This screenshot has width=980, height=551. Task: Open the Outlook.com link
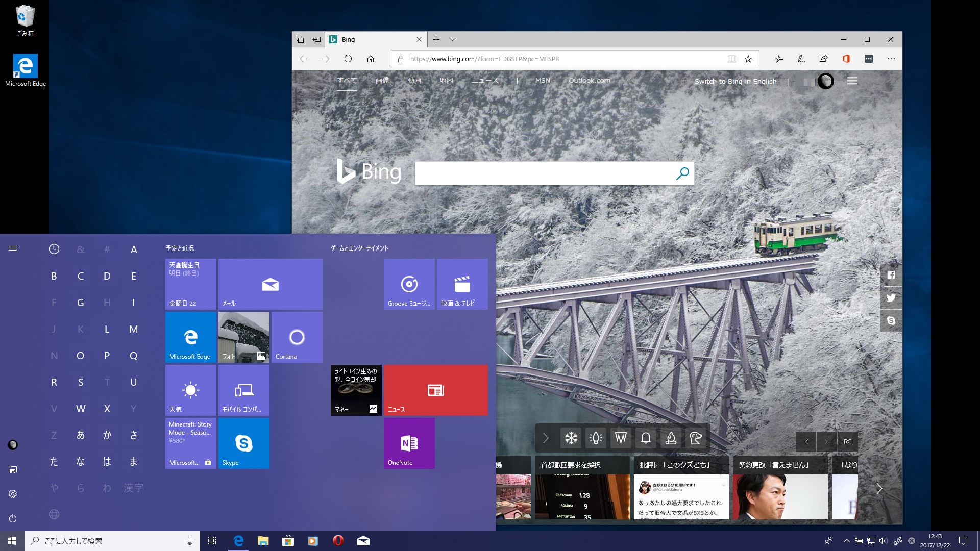click(x=590, y=80)
